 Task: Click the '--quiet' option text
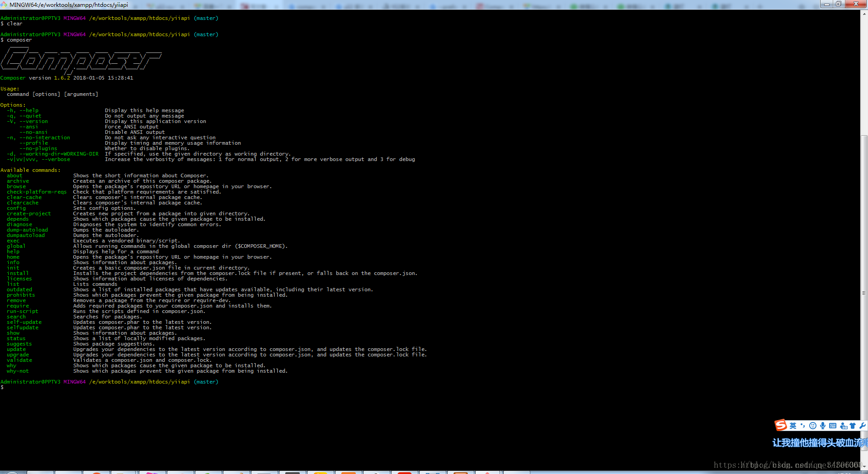pyautogui.click(x=30, y=116)
